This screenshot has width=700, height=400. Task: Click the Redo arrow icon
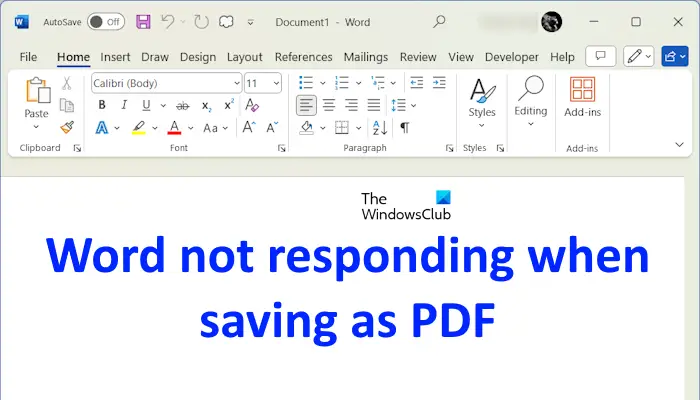click(x=201, y=21)
